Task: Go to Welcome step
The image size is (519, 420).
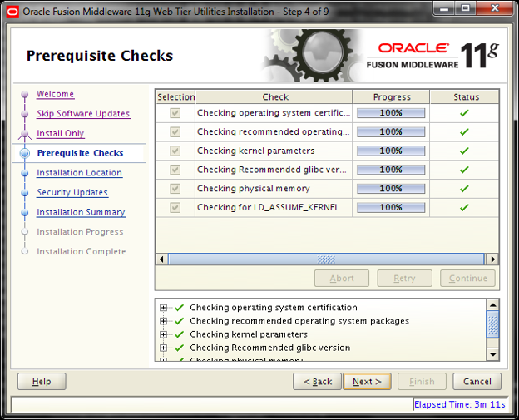Action: 55,94
